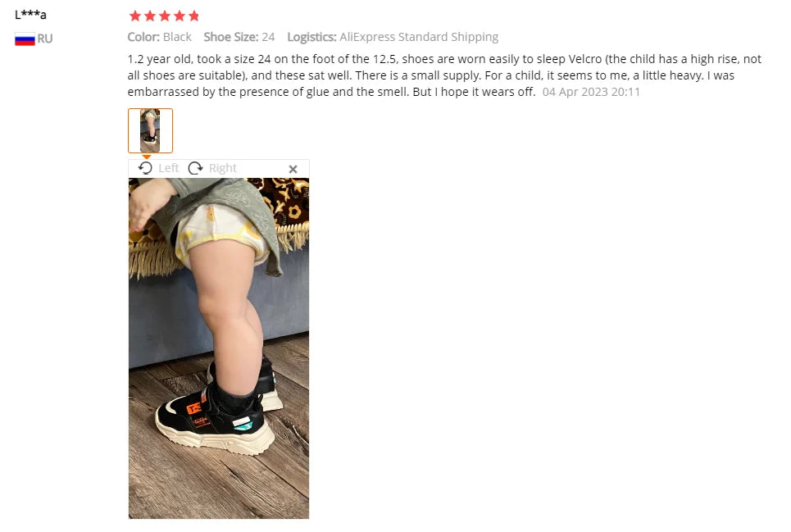This screenshot has height=532, width=791.
Task: Click the enlarged child's shoe photo
Action: 219,348
